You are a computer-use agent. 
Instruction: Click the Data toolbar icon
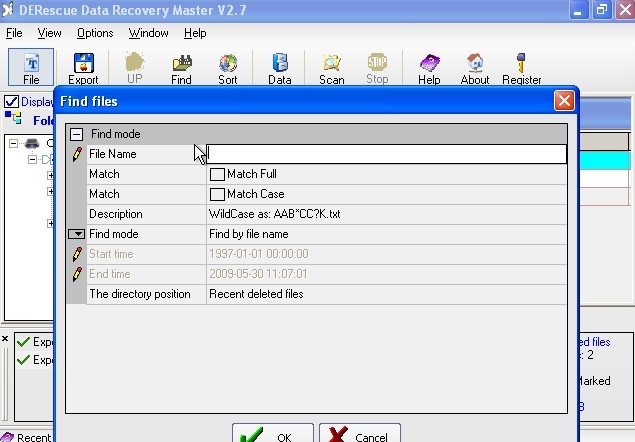(x=280, y=67)
